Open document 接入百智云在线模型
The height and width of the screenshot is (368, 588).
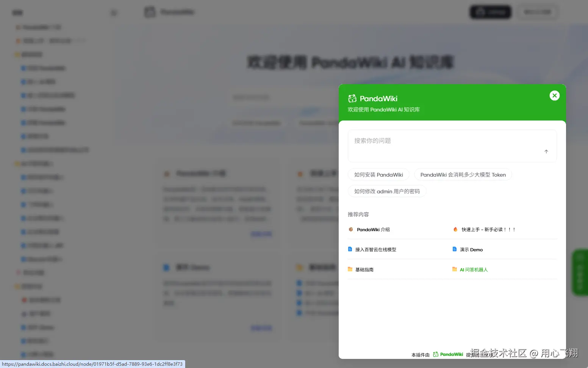tap(376, 250)
